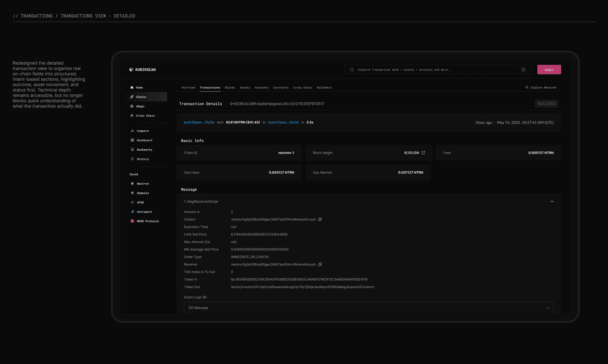This screenshot has width=608, height=364.
Task: Open Bookmarks in the sidebar
Action: (x=144, y=150)
